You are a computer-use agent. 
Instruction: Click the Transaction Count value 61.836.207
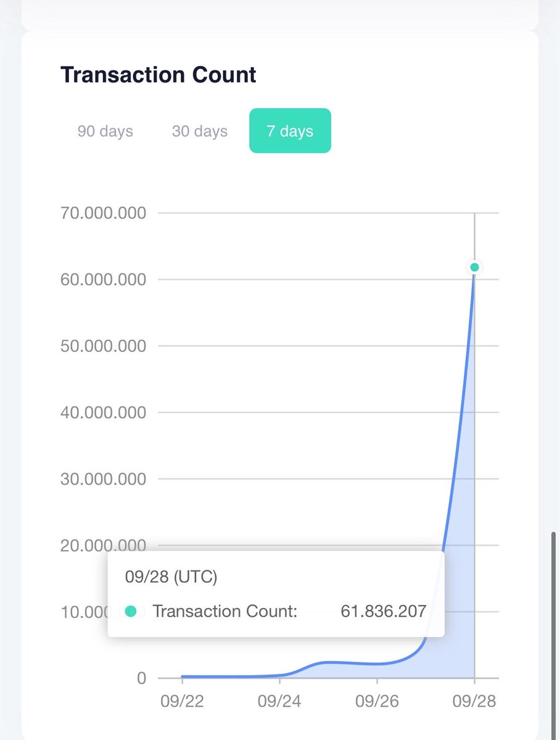point(384,611)
